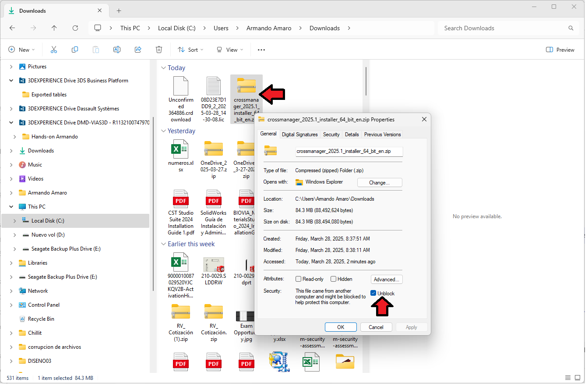Collapse the Today file group
Viewport: 588px width, 386px height.
click(x=163, y=68)
